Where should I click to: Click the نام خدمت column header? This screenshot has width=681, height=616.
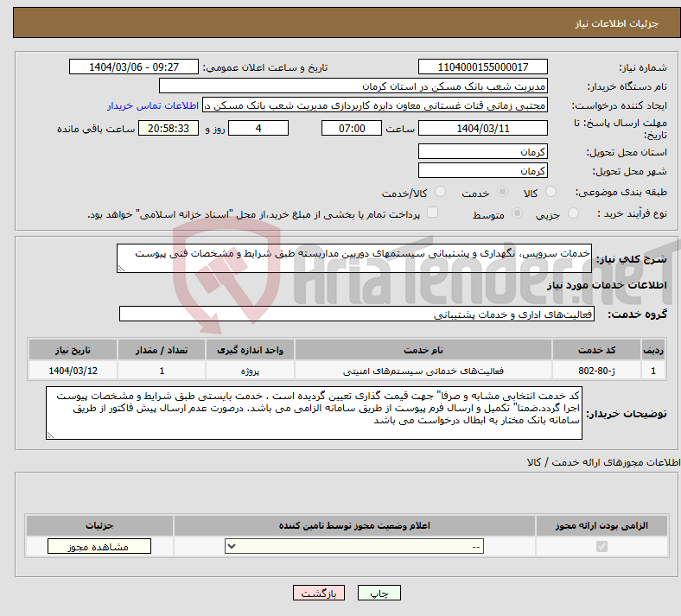[x=423, y=350]
